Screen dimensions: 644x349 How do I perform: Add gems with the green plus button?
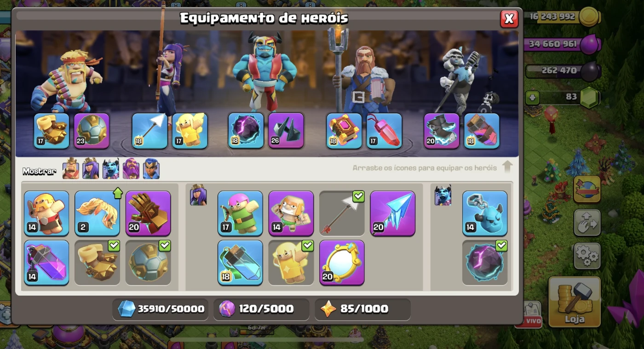[533, 98]
